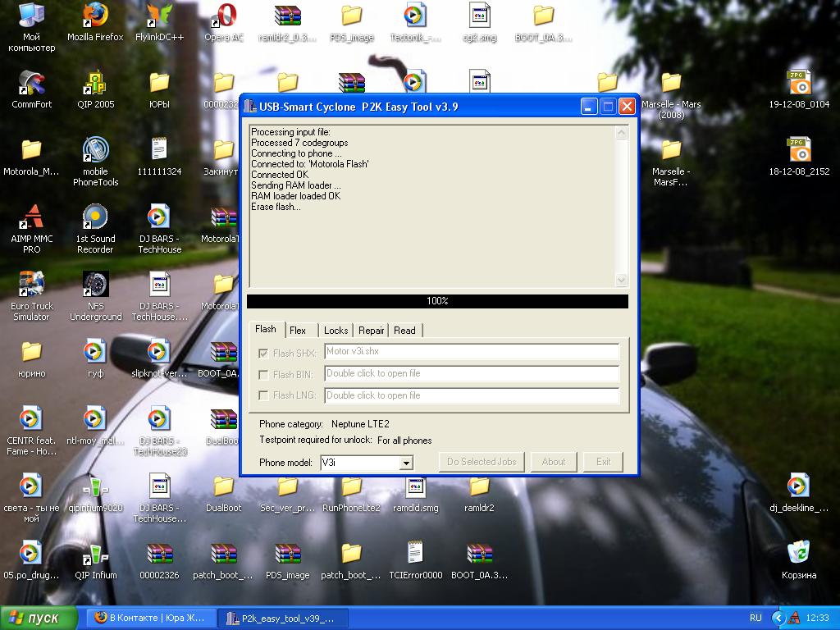
Task: Switch to the Locks tab
Action: click(336, 331)
